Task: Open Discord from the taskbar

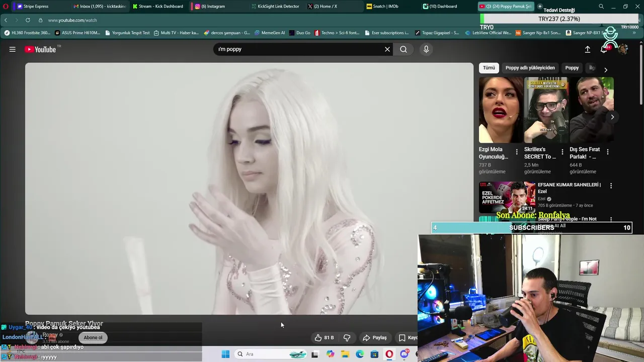Action: pos(404,354)
